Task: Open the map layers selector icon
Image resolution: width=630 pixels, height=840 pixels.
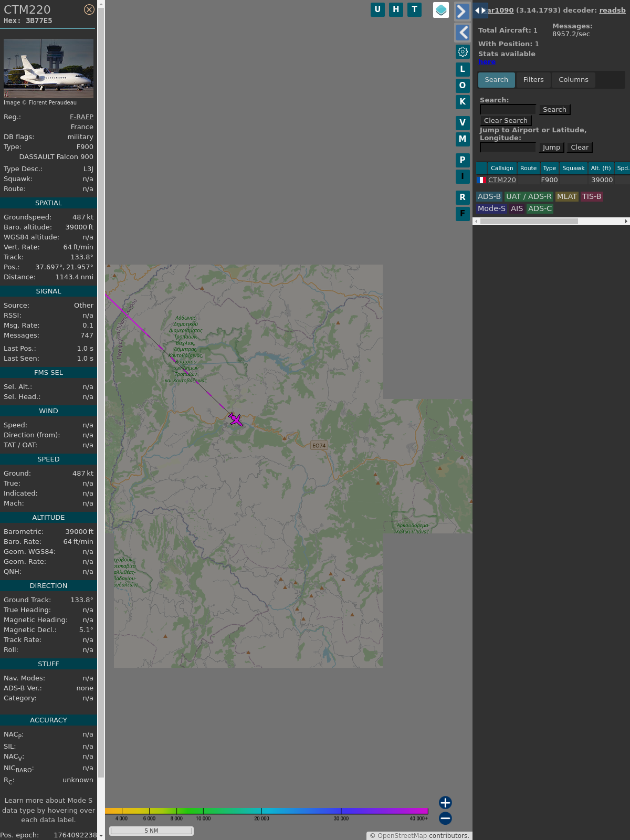Action: click(x=441, y=10)
